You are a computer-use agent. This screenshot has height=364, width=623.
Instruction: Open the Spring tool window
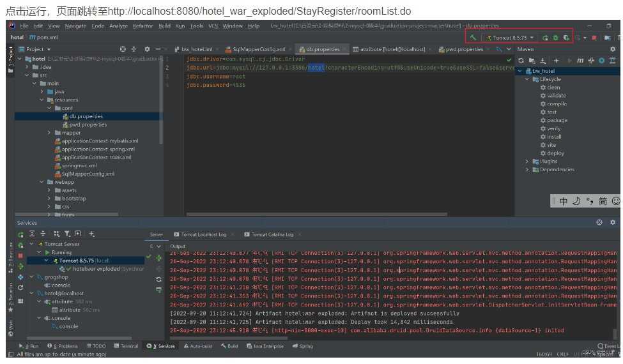(x=303, y=347)
